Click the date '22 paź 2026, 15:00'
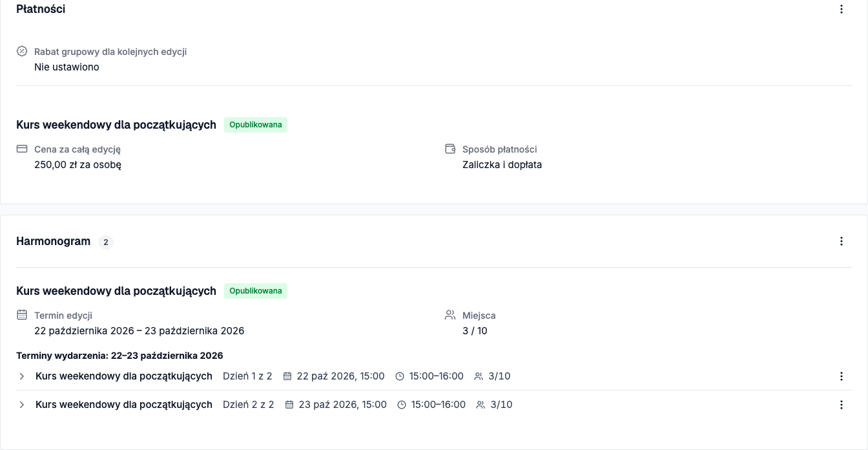The image size is (868, 450). point(340,376)
